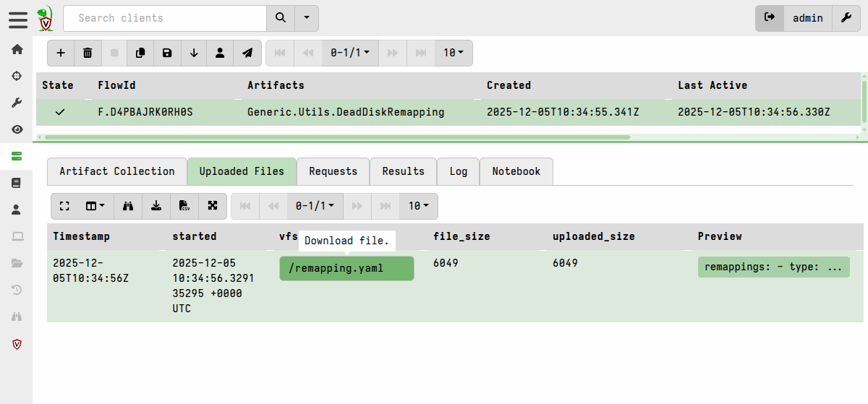Open the eye icon in the sidebar
The height and width of the screenshot is (404, 868).
(x=17, y=129)
